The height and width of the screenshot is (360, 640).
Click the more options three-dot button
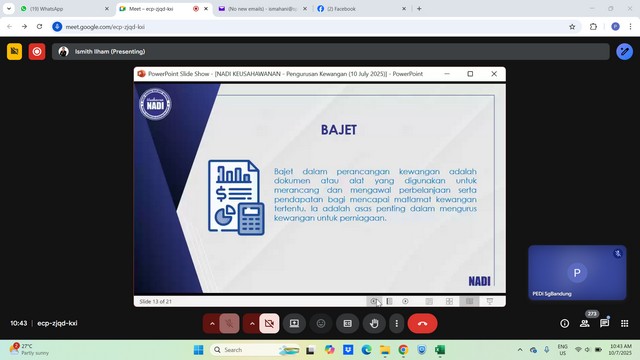coord(396,323)
